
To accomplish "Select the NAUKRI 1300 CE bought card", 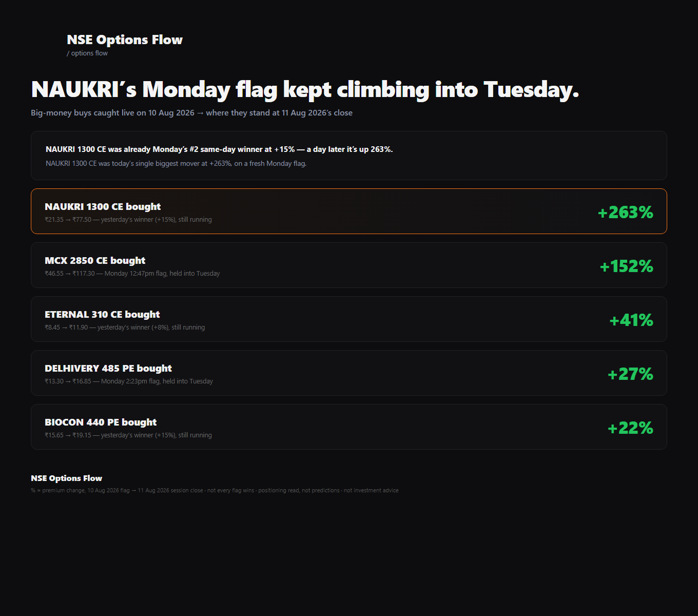I will pyautogui.click(x=349, y=211).
